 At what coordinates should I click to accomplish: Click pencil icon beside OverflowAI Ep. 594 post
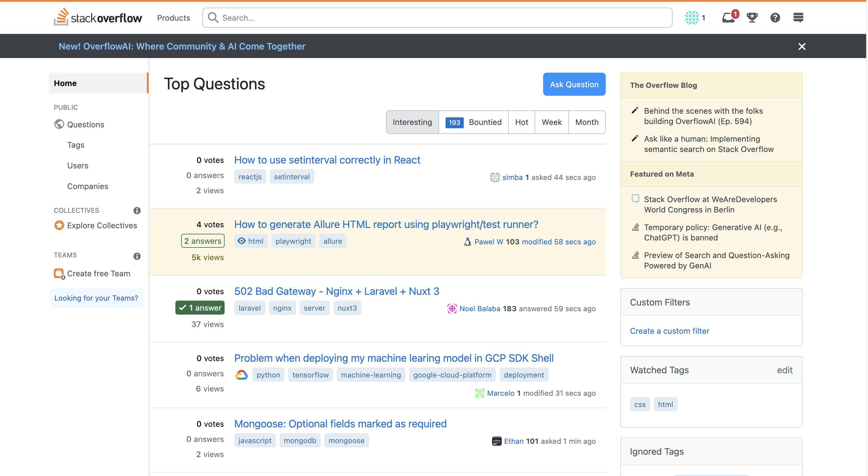(x=635, y=111)
